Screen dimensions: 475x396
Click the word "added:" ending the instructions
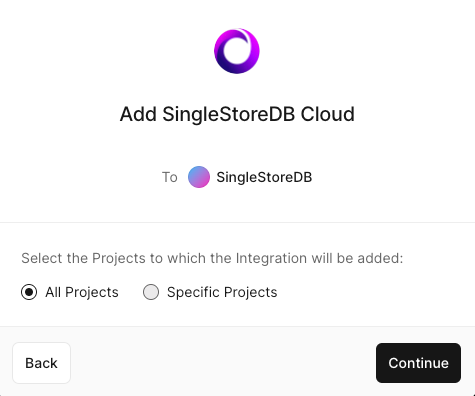pos(380,258)
